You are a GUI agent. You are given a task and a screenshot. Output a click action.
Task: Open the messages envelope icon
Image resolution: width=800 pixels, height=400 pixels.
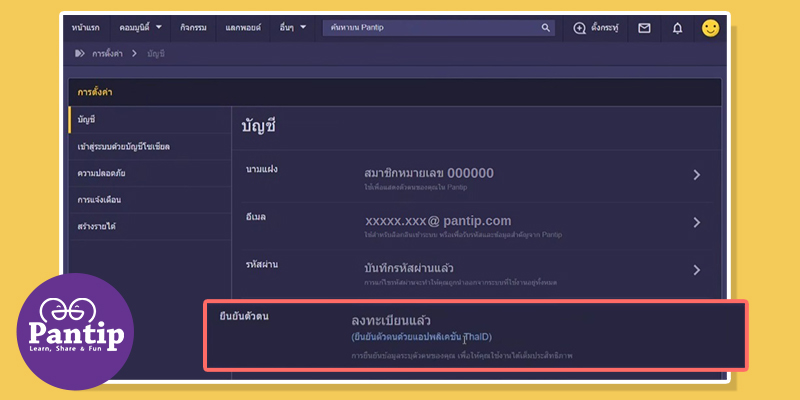point(644,28)
